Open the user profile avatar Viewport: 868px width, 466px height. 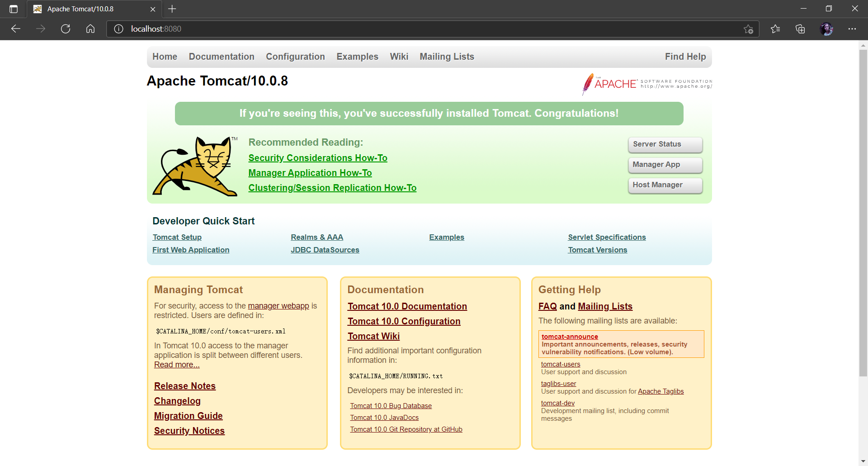pyautogui.click(x=826, y=29)
